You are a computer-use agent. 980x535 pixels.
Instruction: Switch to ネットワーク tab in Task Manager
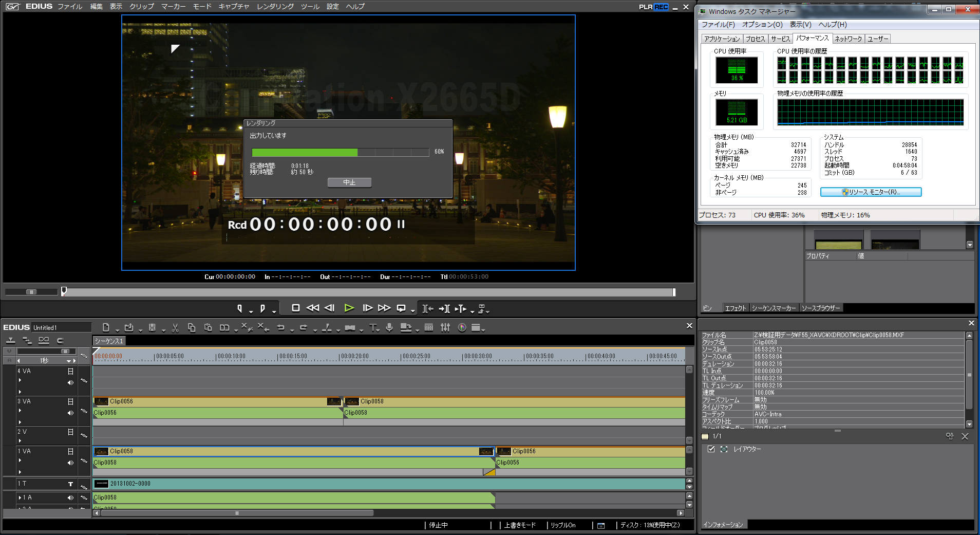849,39
